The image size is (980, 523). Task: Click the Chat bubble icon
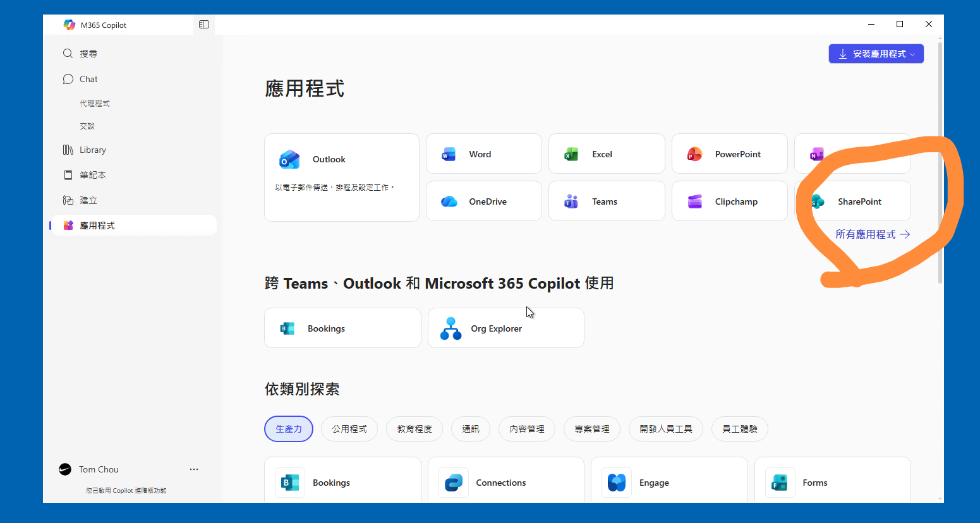click(68, 79)
